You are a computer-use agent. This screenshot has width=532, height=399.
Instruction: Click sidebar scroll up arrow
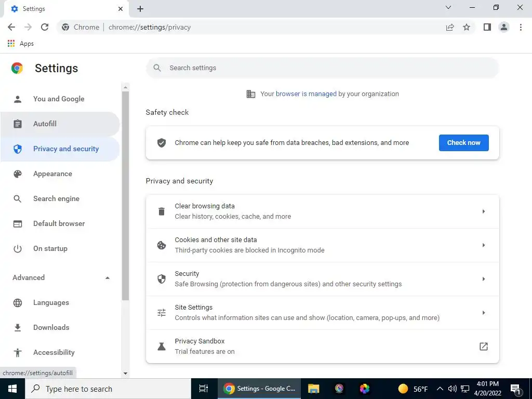[x=125, y=87]
